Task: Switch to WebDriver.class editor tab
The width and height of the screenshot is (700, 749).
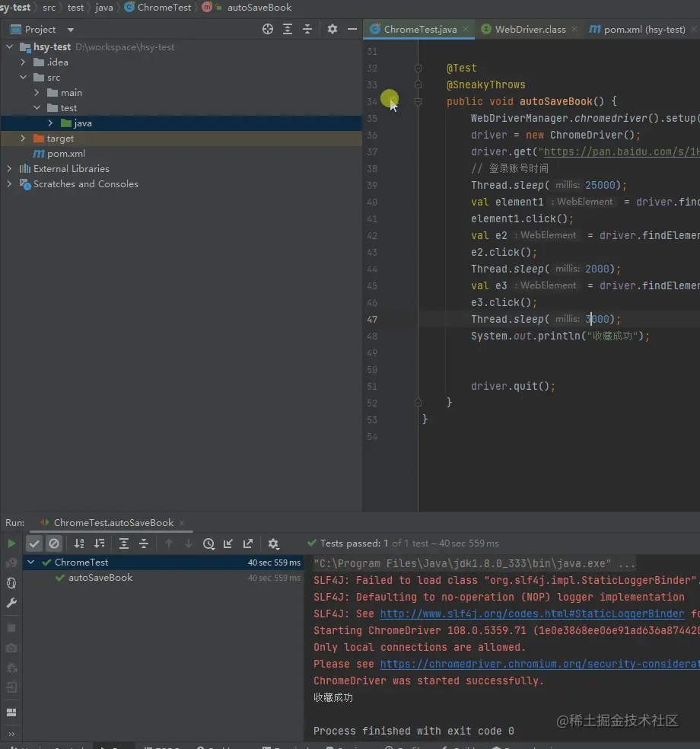Action: pos(530,30)
